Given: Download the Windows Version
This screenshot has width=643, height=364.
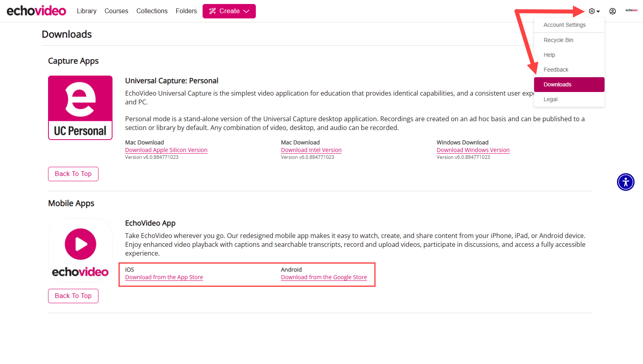Looking at the screenshot, I should (x=473, y=150).
